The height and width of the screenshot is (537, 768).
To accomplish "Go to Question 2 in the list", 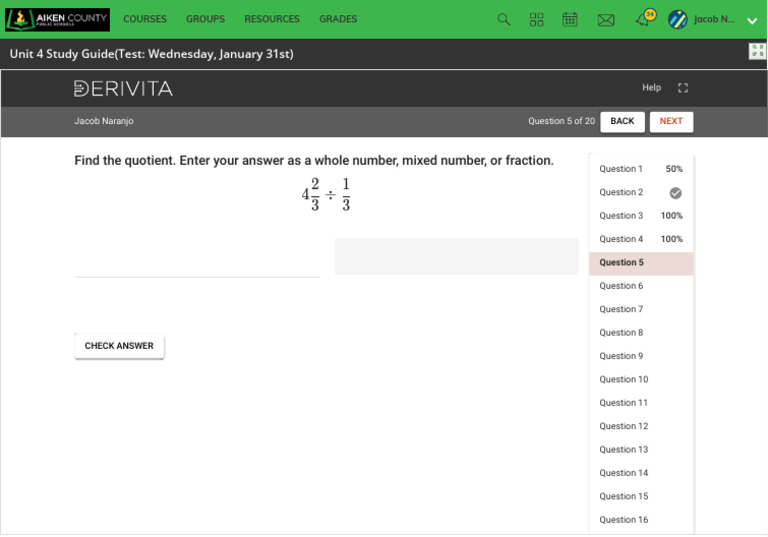I will coord(641,193).
